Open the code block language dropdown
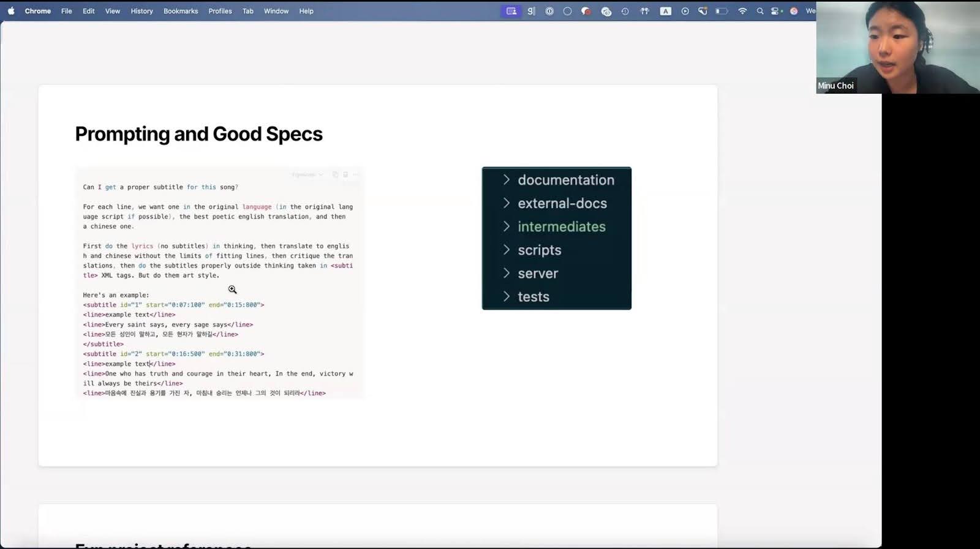The width and height of the screenshot is (980, 549). (307, 174)
